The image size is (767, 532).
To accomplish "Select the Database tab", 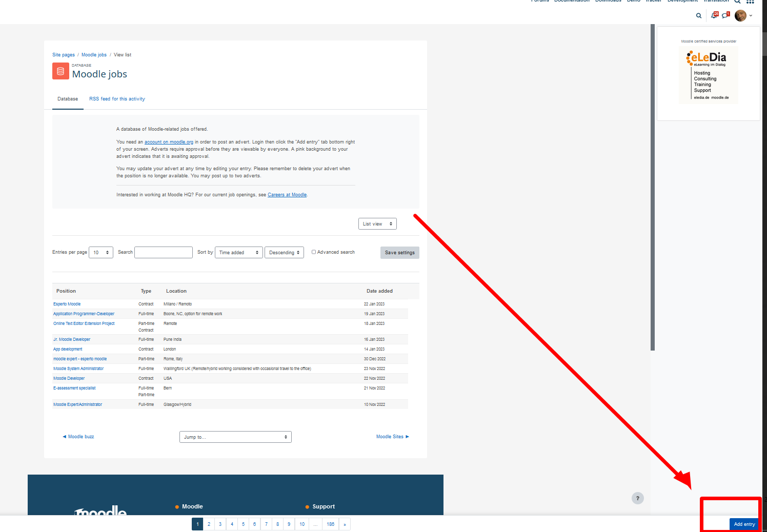I will click(68, 99).
